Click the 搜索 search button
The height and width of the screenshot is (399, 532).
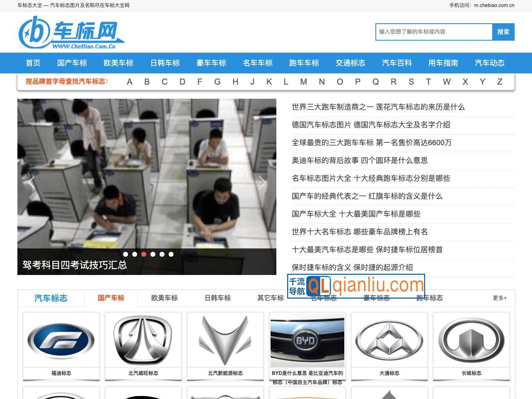503,32
